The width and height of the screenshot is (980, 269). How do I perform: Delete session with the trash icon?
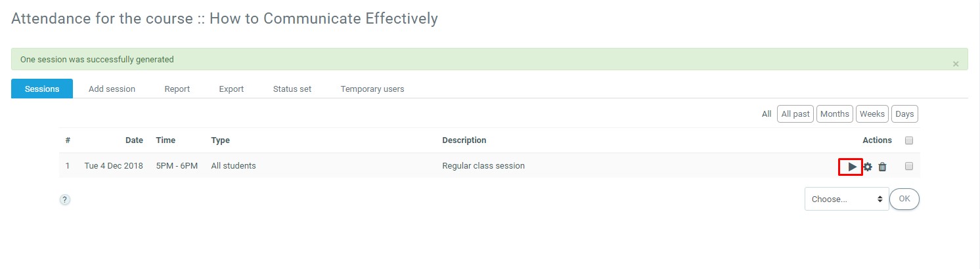point(882,167)
